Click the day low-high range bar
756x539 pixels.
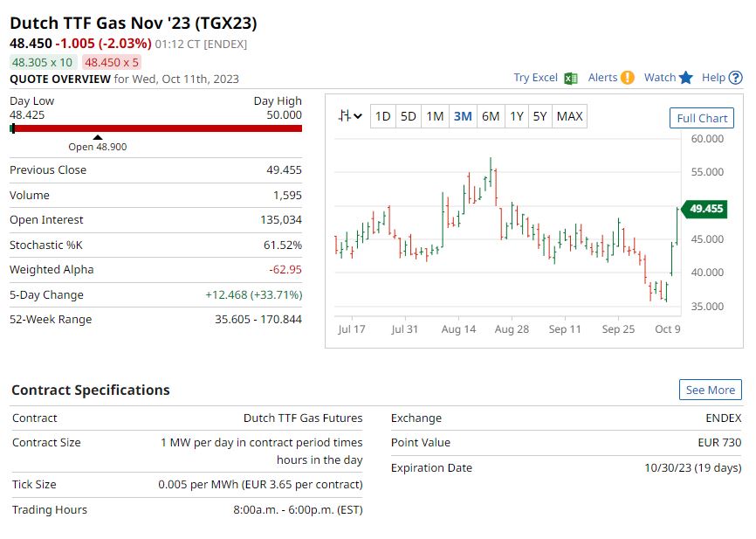click(x=155, y=128)
